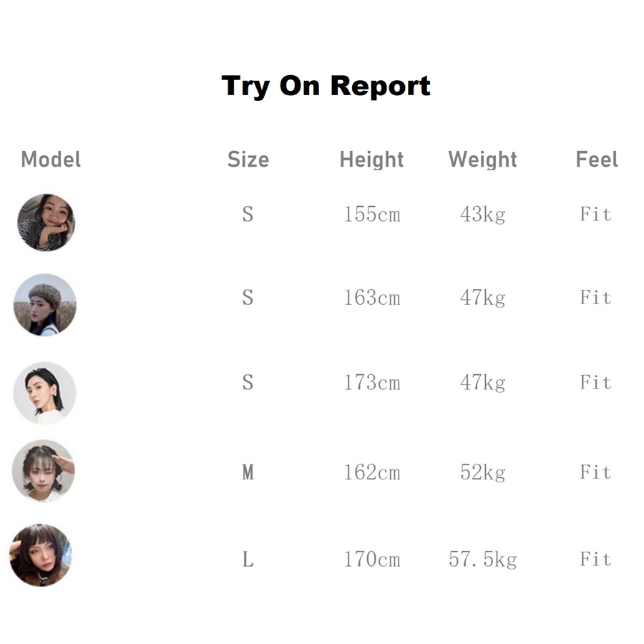The width and height of the screenshot is (644, 644).
Task: Click the Feel column header
Action: (x=596, y=159)
